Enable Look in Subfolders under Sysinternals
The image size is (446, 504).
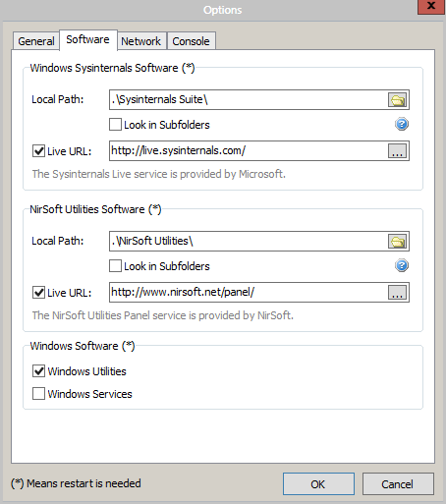click(x=115, y=125)
